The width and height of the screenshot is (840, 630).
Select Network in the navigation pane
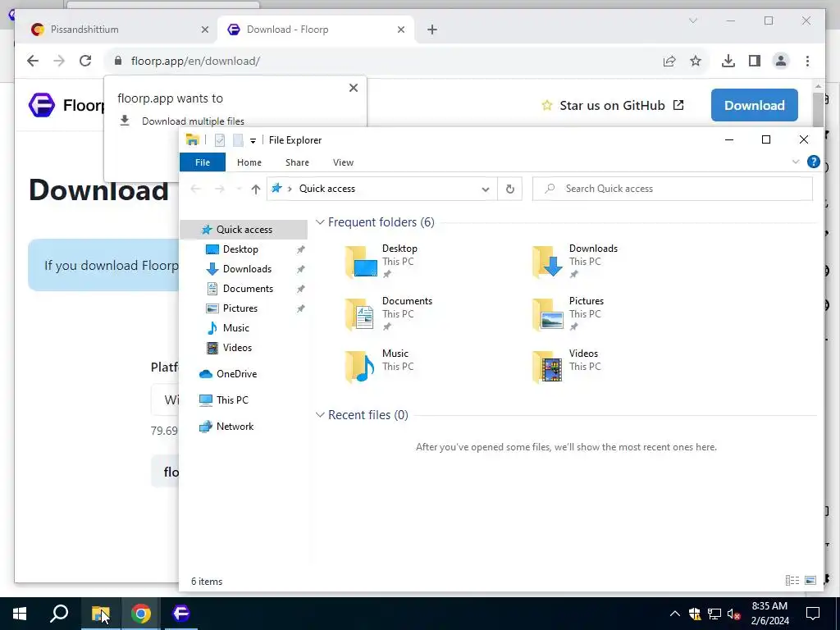pyautogui.click(x=235, y=427)
